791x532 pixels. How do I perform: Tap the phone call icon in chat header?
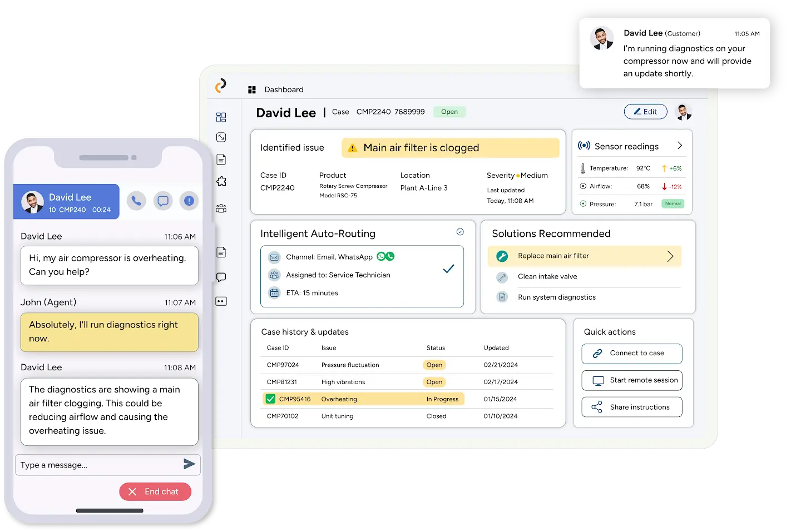tap(136, 201)
